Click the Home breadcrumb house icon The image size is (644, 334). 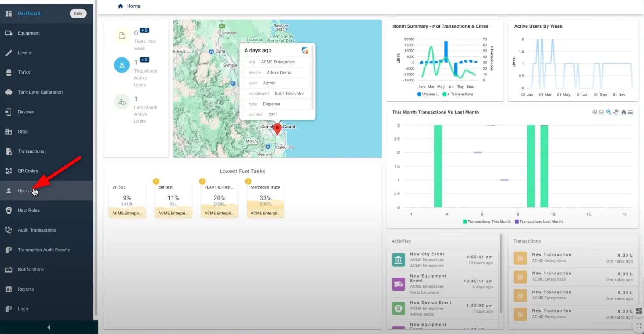(x=120, y=6)
